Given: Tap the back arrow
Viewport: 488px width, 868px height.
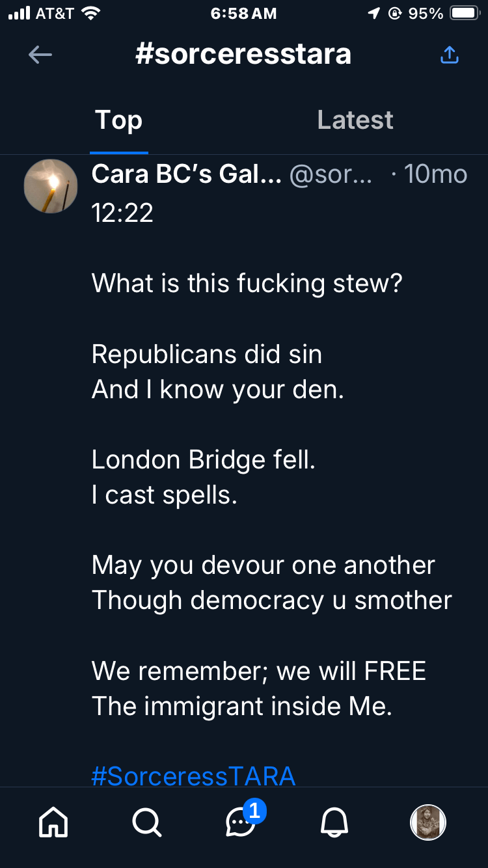Looking at the screenshot, I should [x=40, y=55].
